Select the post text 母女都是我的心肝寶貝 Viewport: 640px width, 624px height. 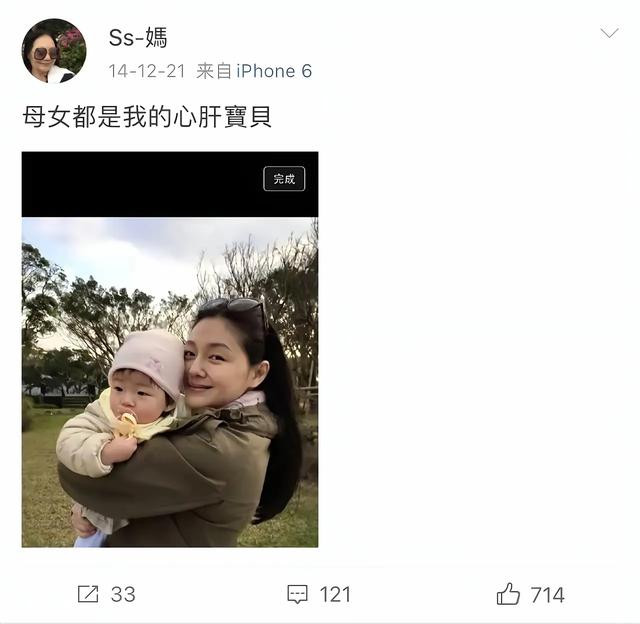point(147,117)
